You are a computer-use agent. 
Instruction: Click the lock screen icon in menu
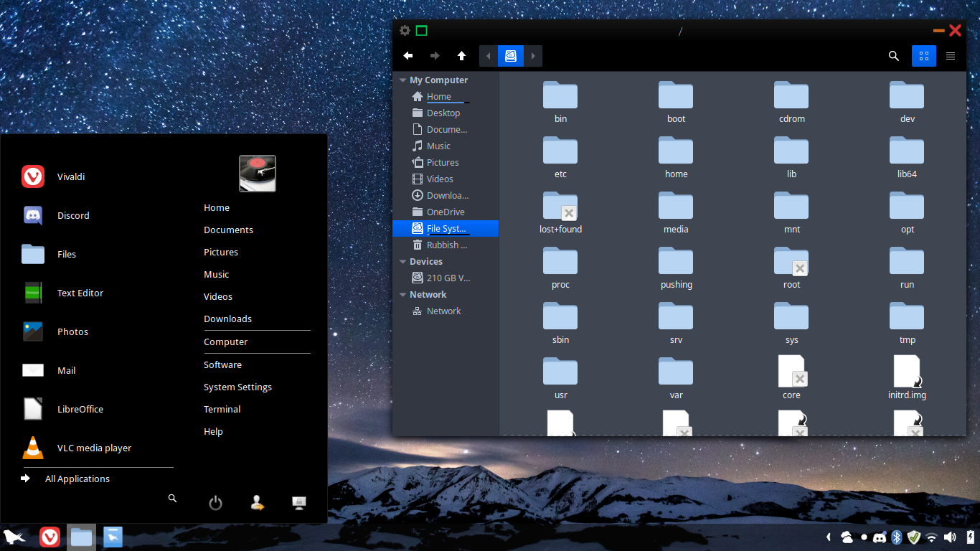(300, 503)
